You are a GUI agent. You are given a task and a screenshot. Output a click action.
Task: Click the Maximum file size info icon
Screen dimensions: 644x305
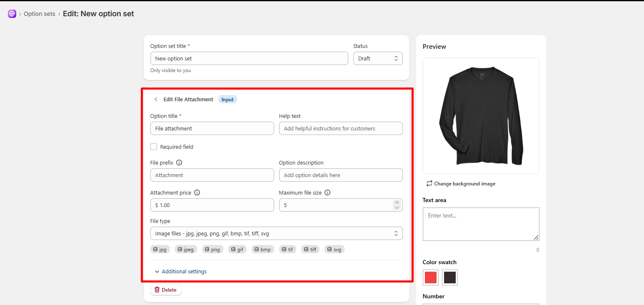[327, 193]
